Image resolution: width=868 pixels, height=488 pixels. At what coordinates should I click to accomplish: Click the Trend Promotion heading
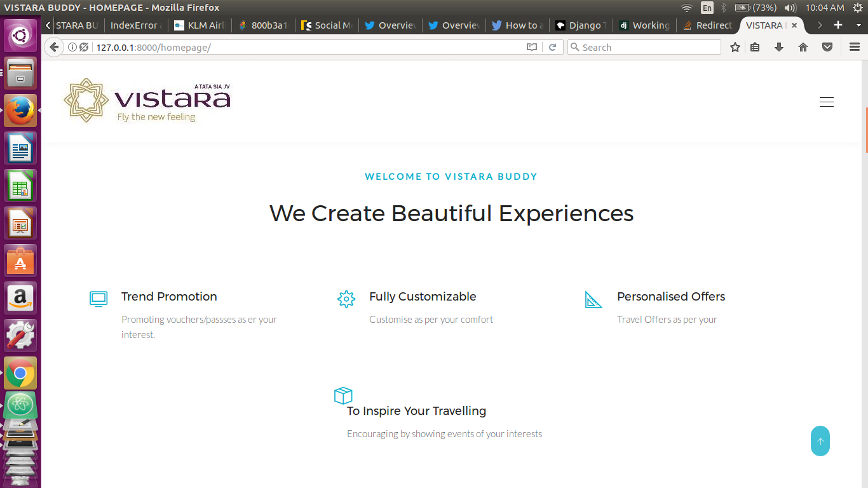169,297
